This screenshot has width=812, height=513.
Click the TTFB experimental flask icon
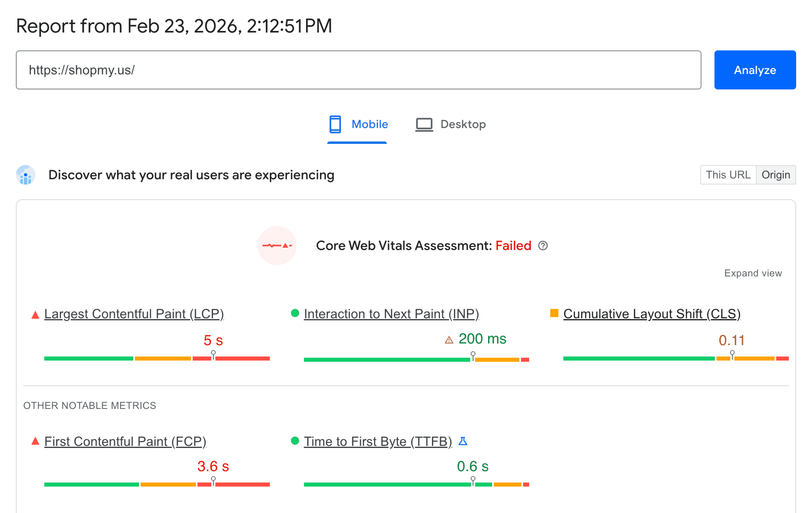pyautogui.click(x=463, y=441)
